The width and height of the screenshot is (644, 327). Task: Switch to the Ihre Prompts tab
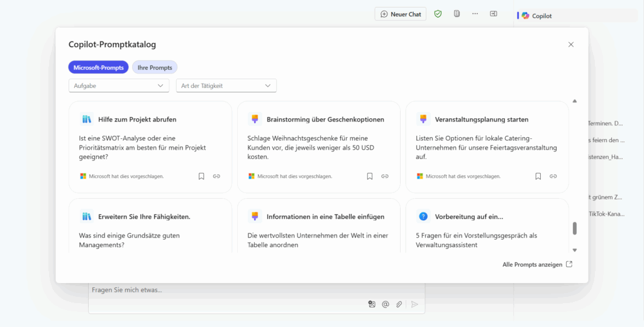(155, 67)
